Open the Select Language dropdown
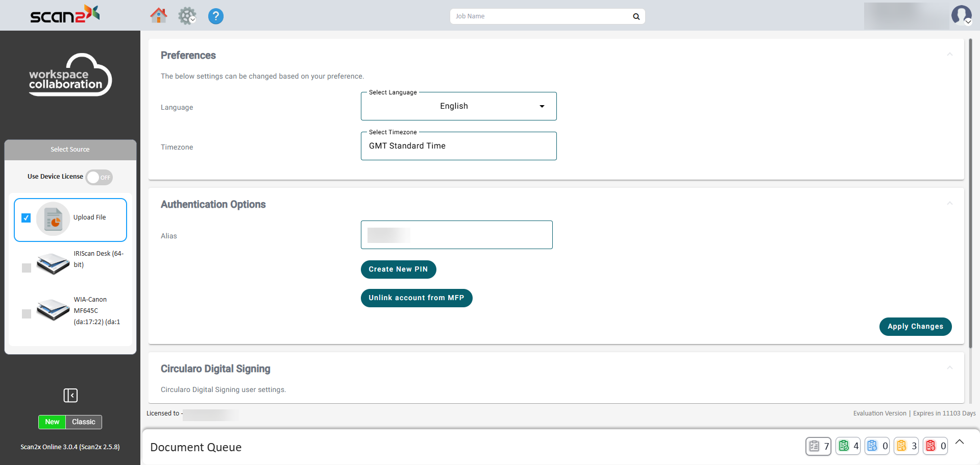 [x=458, y=106]
